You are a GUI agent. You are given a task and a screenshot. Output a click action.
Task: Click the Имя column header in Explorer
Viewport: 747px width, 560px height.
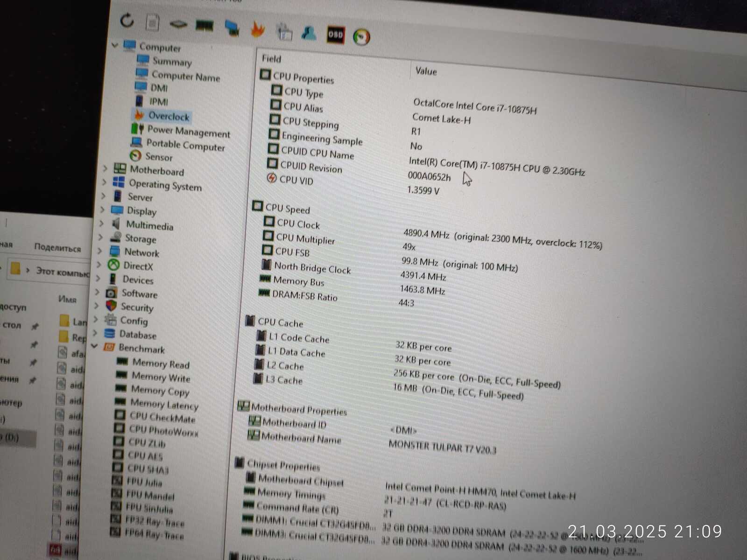coord(67,299)
